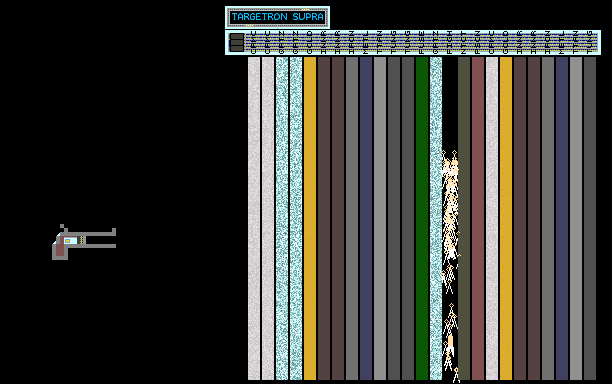
Task: Pick the reddish PSCN column
Action: (x=478, y=219)
